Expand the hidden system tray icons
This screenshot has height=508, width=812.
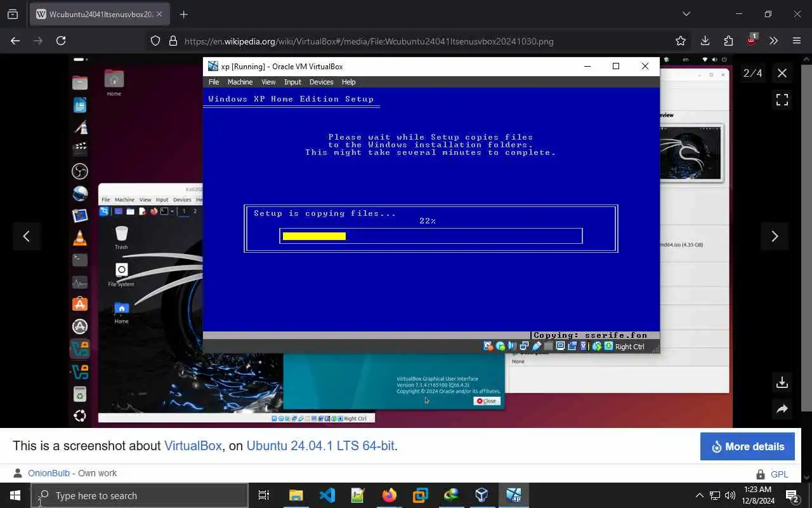[x=699, y=495]
